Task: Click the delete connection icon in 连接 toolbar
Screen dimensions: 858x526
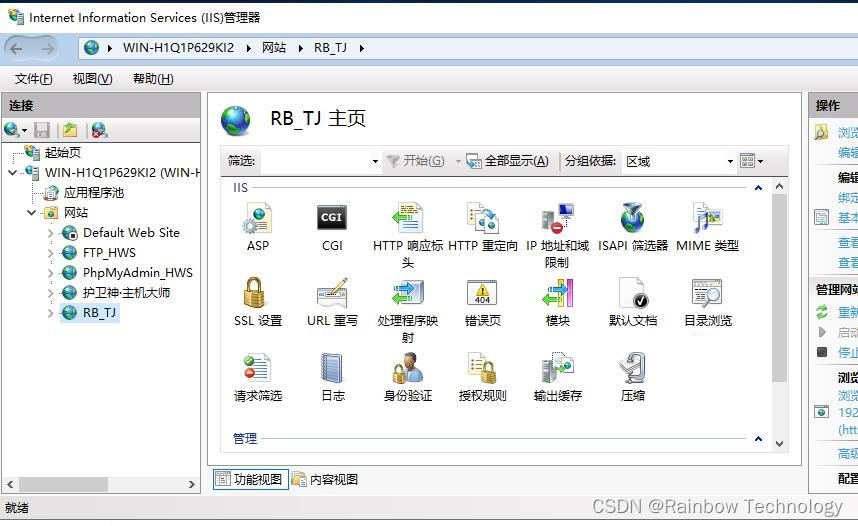Action: pyautogui.click(x=99, y=130)
